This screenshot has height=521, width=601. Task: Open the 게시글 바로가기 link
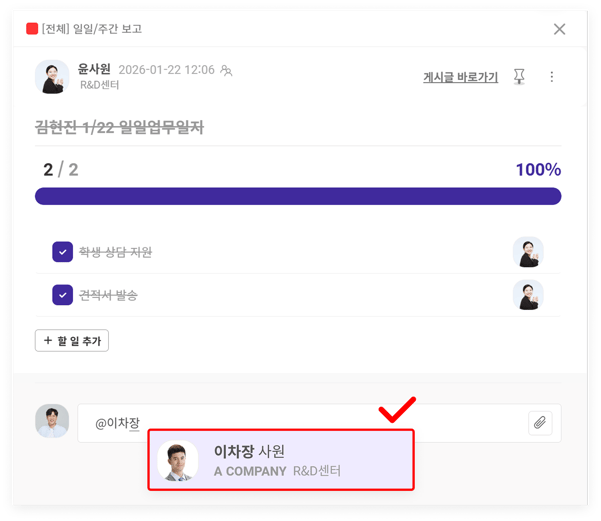(x=460, y=77)
